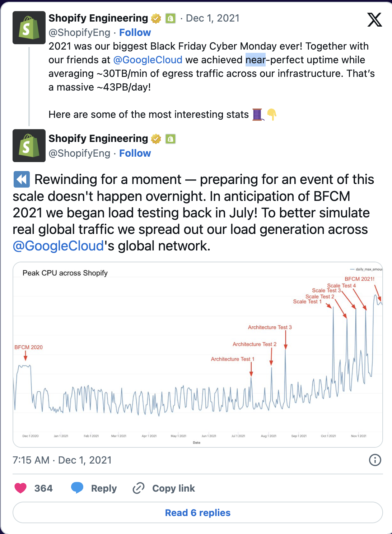Click the verified badge in first tweet
The height and width of the screenshot is (534, 392).
156,18
